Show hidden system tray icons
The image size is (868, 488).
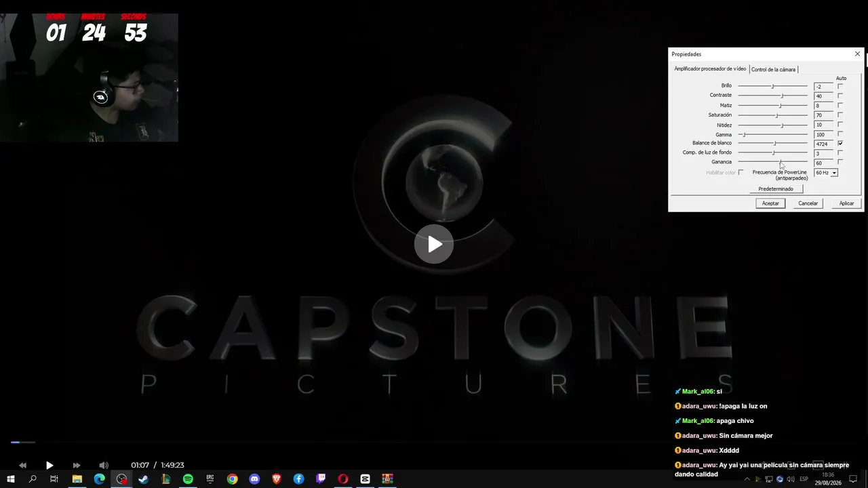coord(747,479)
